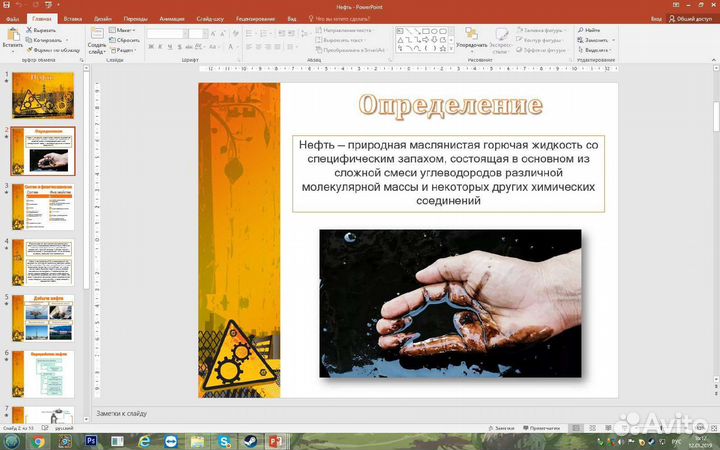
Task: Select slide 5 thumbnail Добыча нефти
Action: click(x=43, y=318)
